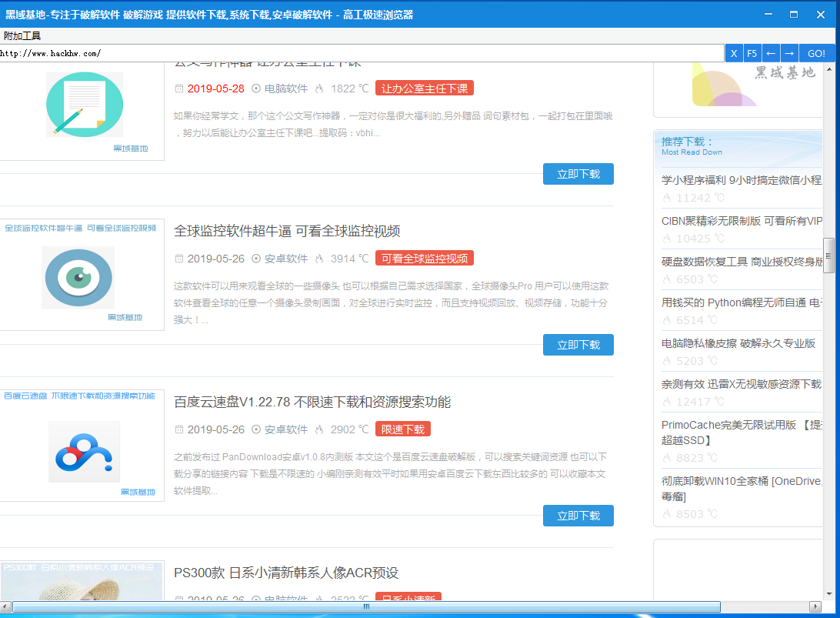Open sidebar link 彻底卸载WIN10全家桶
This screenshot has width=840, height=618.
click(742, 488)
